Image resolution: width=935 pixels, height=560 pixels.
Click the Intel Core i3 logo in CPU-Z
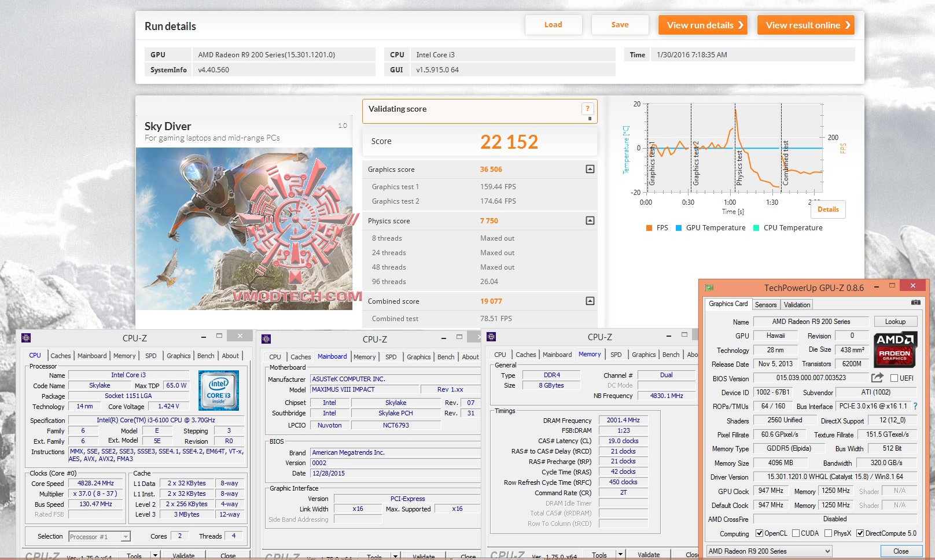click(219, 392)
